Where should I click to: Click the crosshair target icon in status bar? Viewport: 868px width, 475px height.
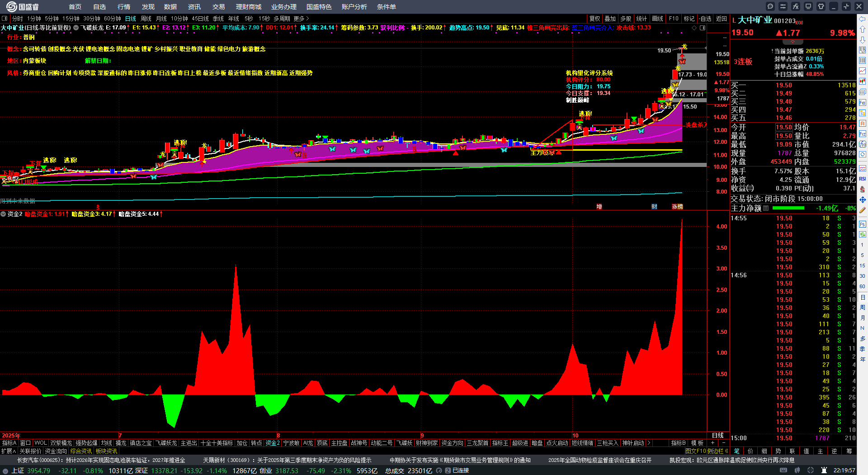(811, 470)
